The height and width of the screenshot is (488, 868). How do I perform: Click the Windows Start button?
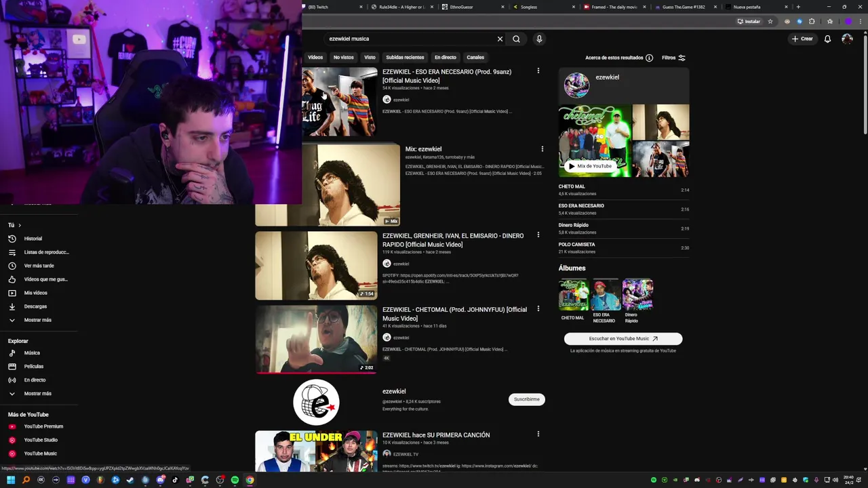coord(11,480)
